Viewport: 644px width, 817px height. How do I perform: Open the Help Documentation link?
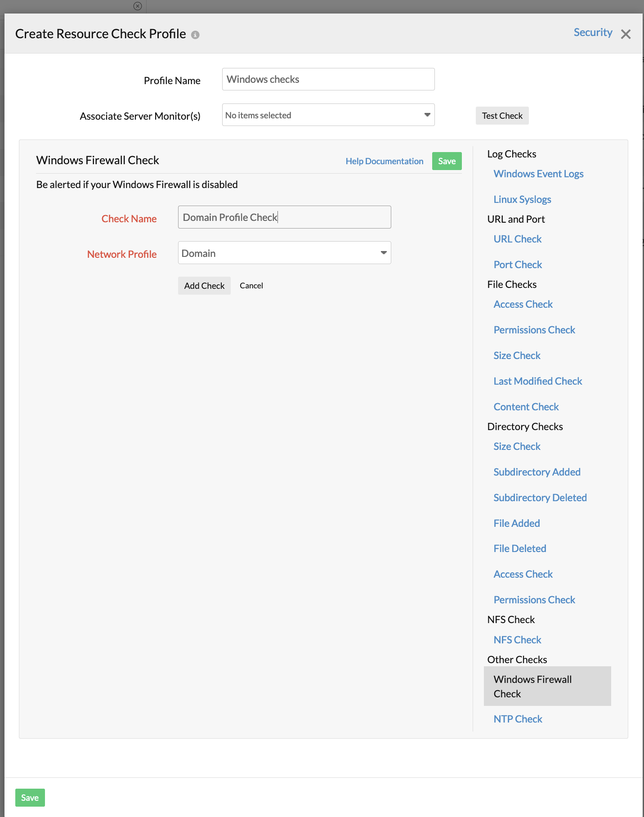pos(384,161)
